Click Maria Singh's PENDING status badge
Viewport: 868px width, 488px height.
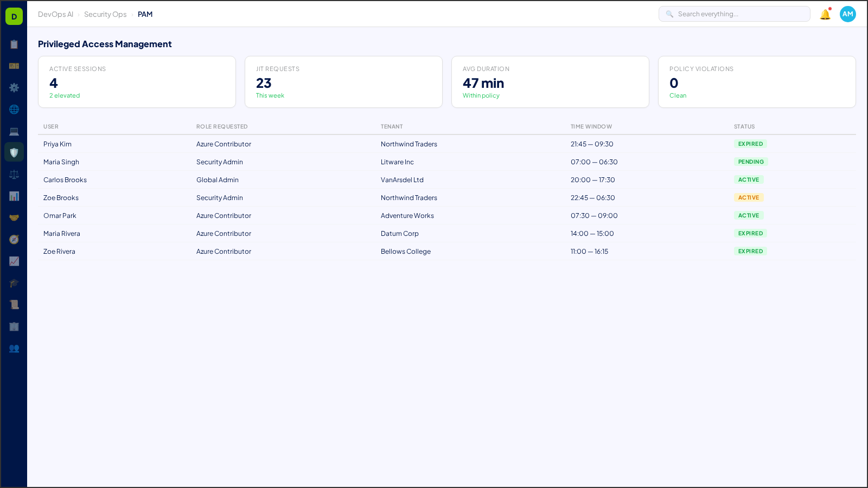pyautogui.click(x=751, y=162)
